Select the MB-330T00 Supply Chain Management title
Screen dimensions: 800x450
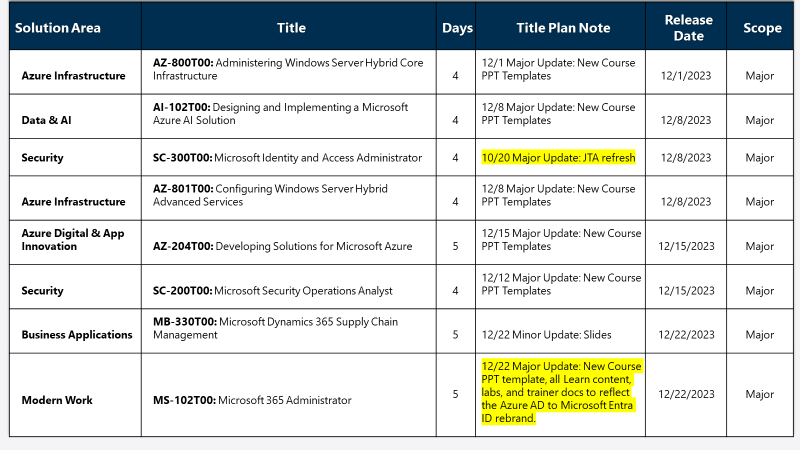click(276, 328)
